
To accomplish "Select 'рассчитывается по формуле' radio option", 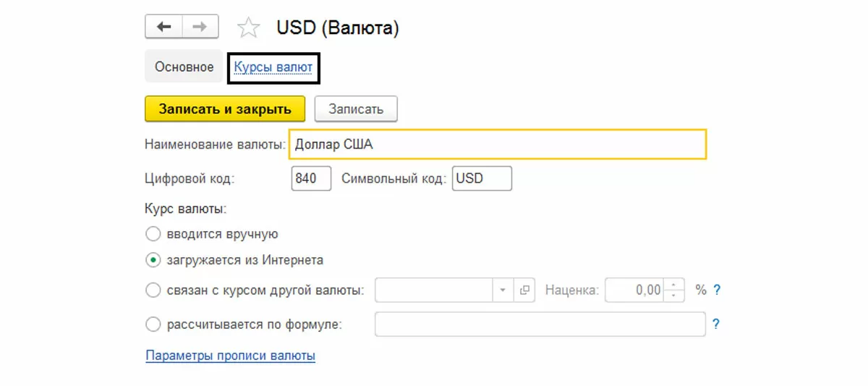I will 153,324.
